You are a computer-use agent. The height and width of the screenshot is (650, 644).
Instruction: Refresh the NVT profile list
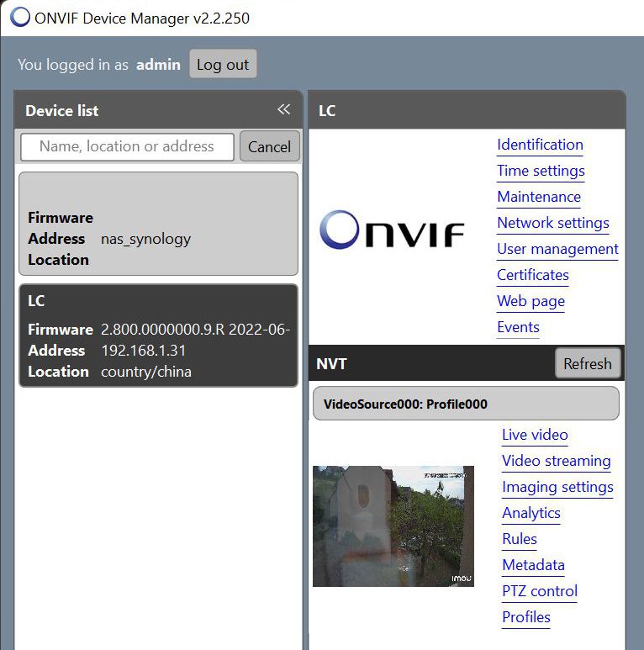587,363
